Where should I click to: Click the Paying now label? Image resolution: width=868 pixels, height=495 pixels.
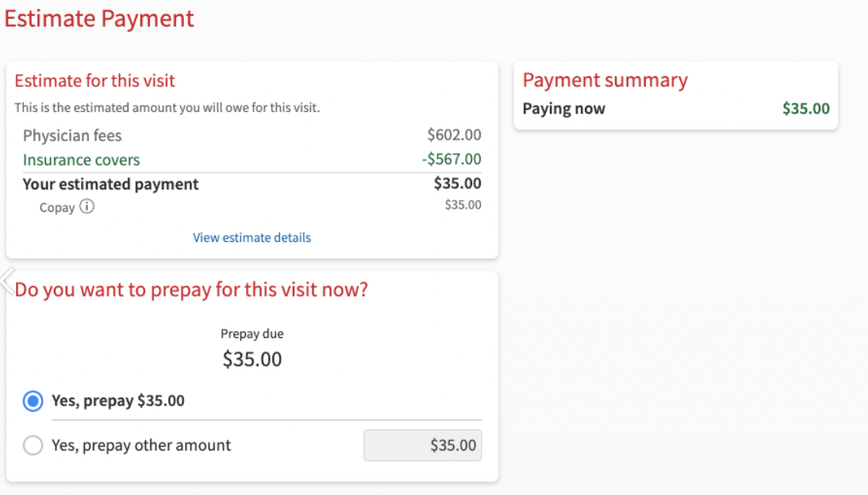pos(563,109)
